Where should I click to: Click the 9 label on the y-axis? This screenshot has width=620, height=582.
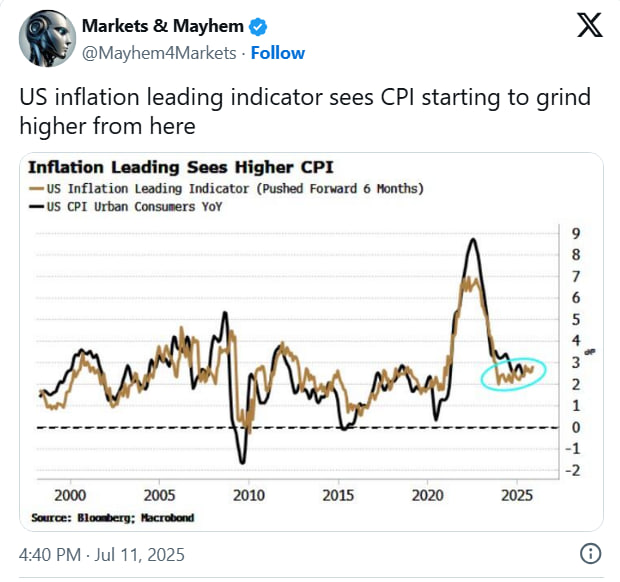[x=575, y=233]
